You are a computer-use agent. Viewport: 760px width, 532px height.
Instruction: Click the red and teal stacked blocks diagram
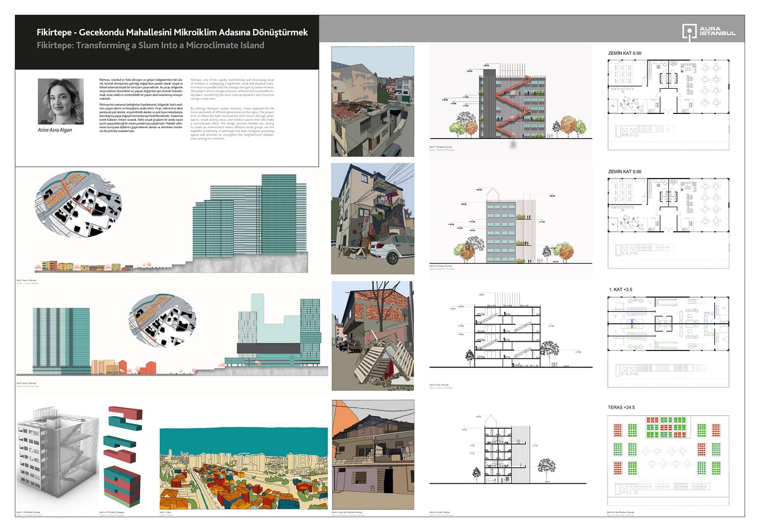pos(123,456)
